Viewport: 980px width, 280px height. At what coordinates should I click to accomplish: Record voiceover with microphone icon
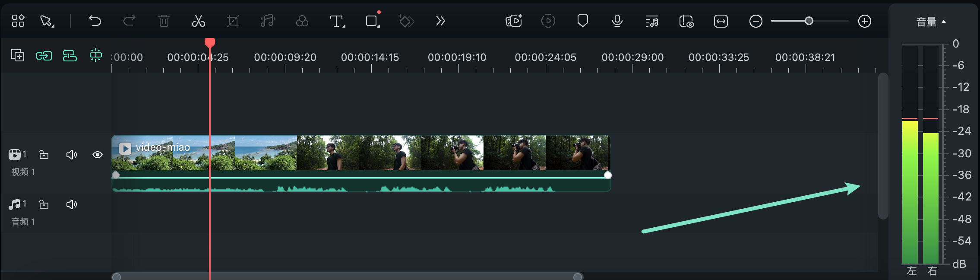coord(617,21)
